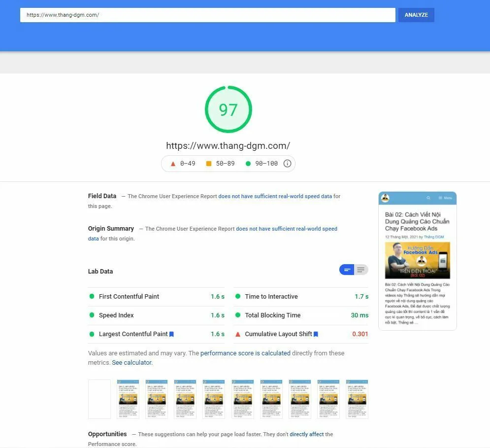
Task: Click green status dot for Largest Contentful Paint
Action: click(92, 334)
